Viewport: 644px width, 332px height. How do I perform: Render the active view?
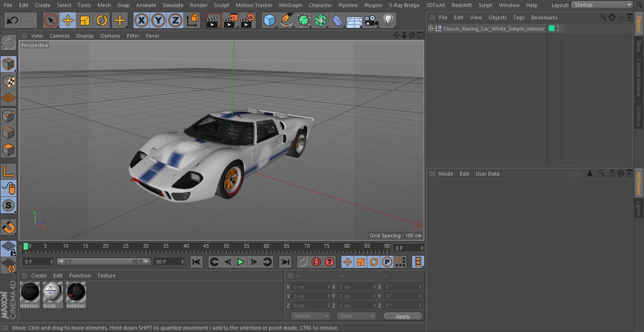214,20
